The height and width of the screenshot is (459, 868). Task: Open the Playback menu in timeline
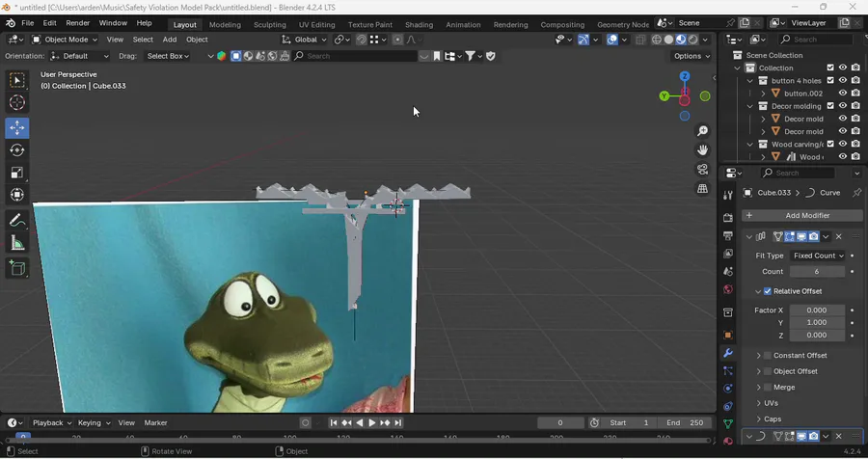52,422
